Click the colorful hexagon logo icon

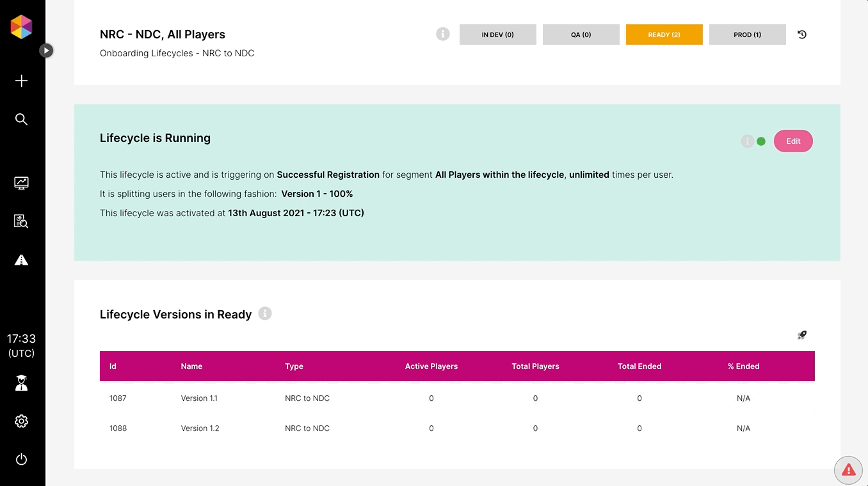pos(21,27)
